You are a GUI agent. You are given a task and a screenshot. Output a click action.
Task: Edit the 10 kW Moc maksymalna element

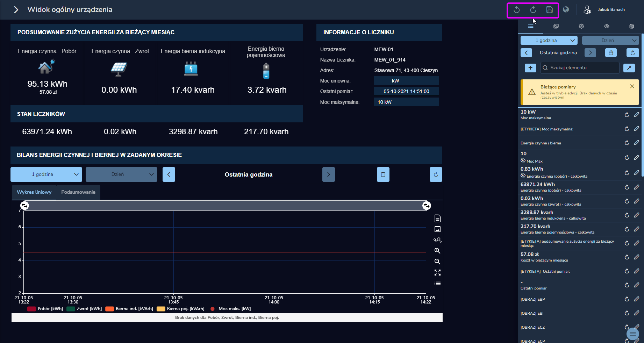point(637,115)
